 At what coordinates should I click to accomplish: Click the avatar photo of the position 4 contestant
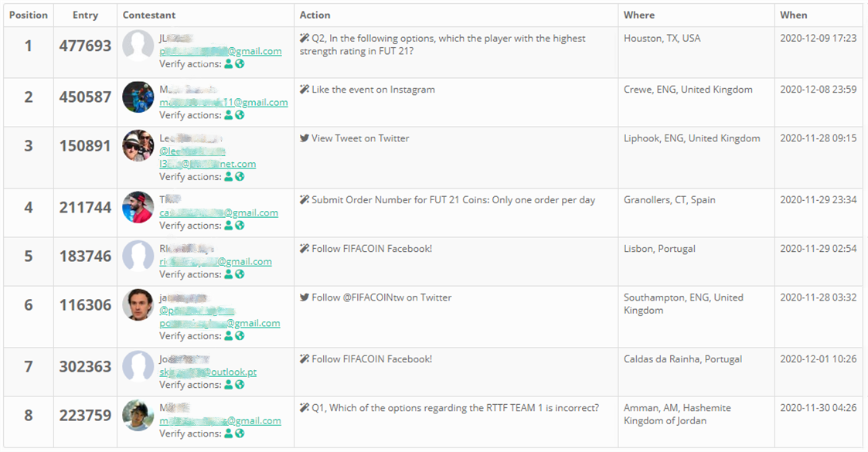tap(138, 207)
